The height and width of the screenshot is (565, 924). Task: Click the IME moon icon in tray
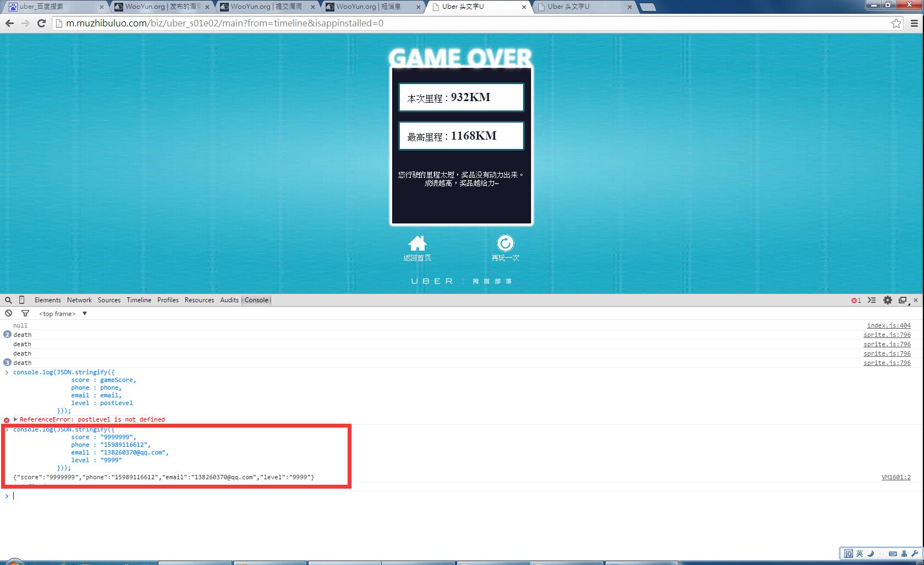pyautogui.click(x=871, y=553)
